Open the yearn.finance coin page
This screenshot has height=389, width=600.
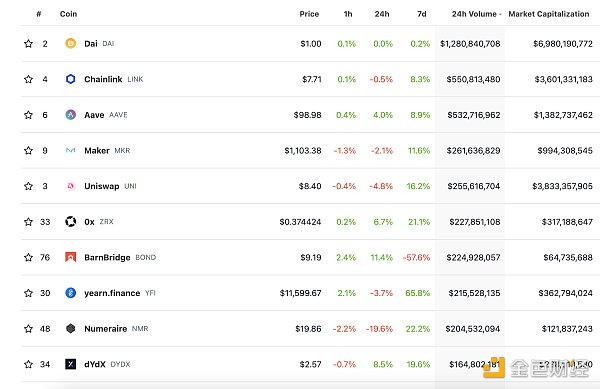click(112, 293)
